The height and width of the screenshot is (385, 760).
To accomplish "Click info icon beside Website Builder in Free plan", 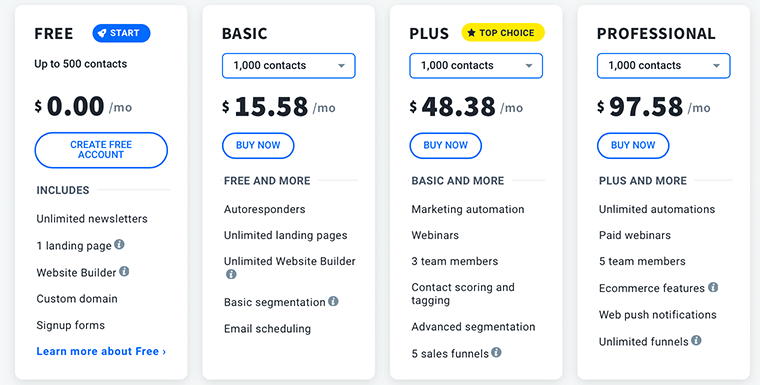I will [x=124, y=271].
